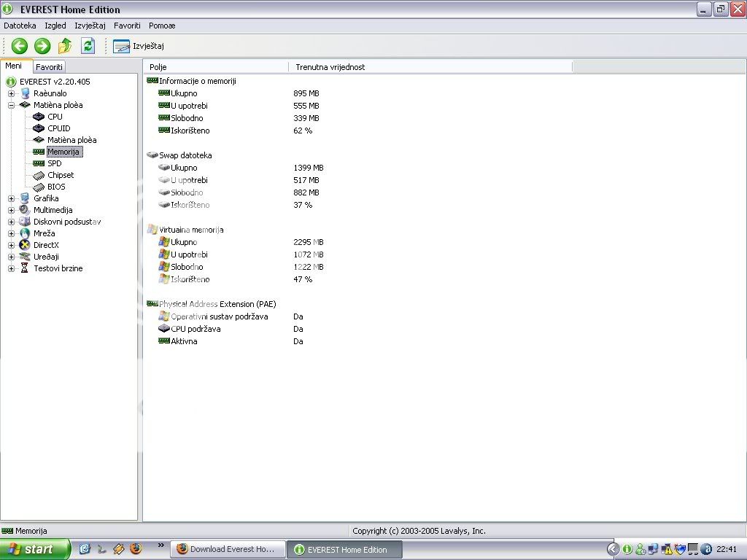Screen dimensions: 747x560
Task: Expand the Raèunalo tree node
Action: [12, 94]
